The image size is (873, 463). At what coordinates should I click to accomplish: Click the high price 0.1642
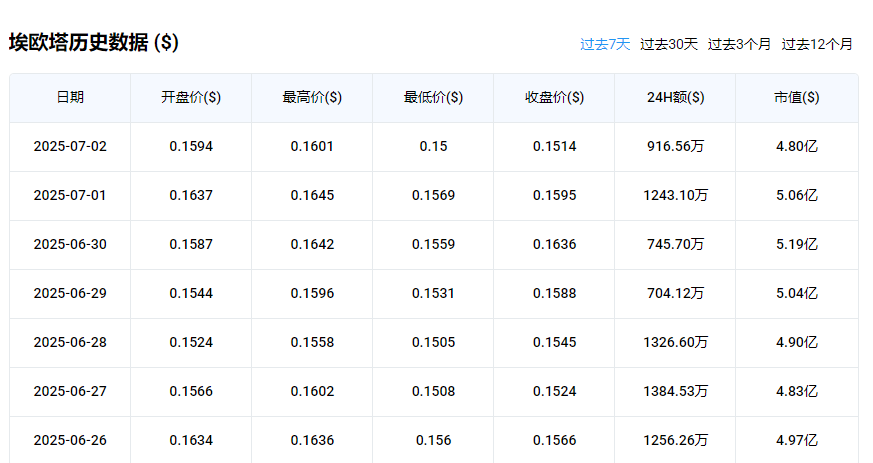coord(312,244)
